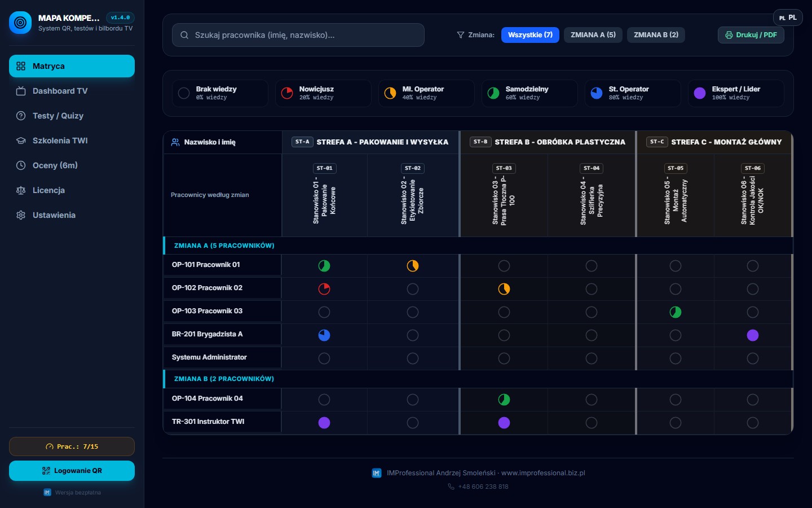
Task: Focus the employee search field
Action: pos(298,35)
